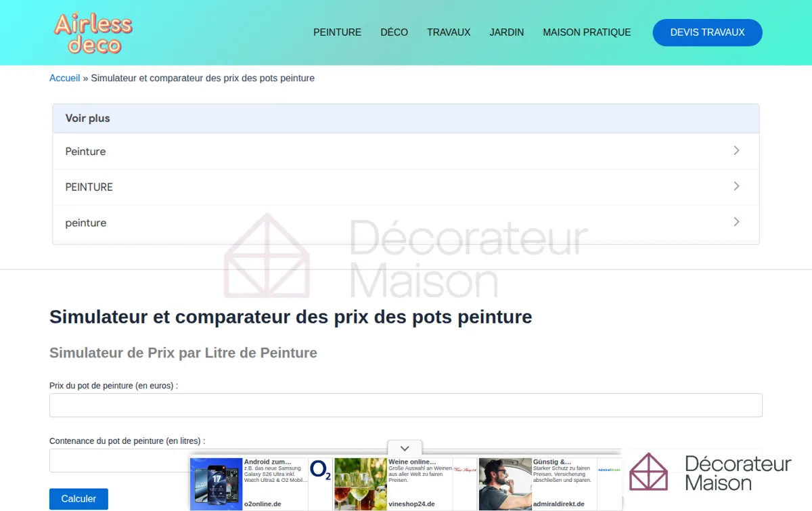Expand chevron on lowercase 'peinture' row
812x511 pixels.
click(x=736, y=222)
